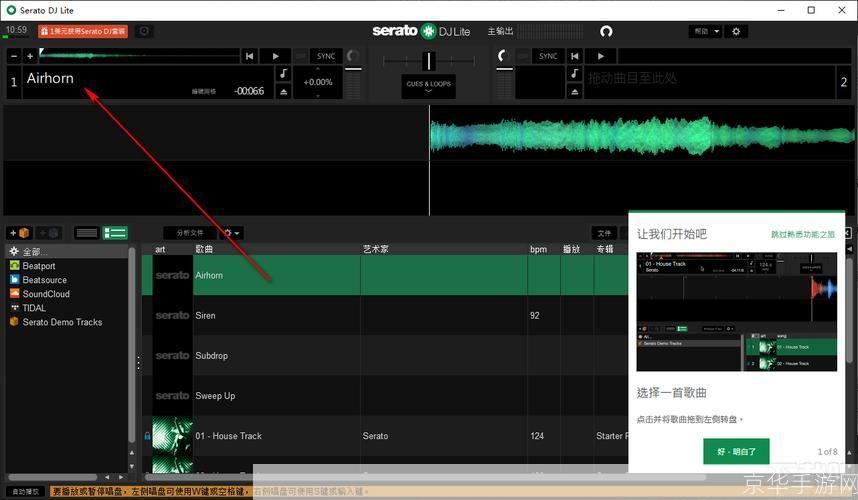Click the main scrolling waveform display

coord(429,160)
